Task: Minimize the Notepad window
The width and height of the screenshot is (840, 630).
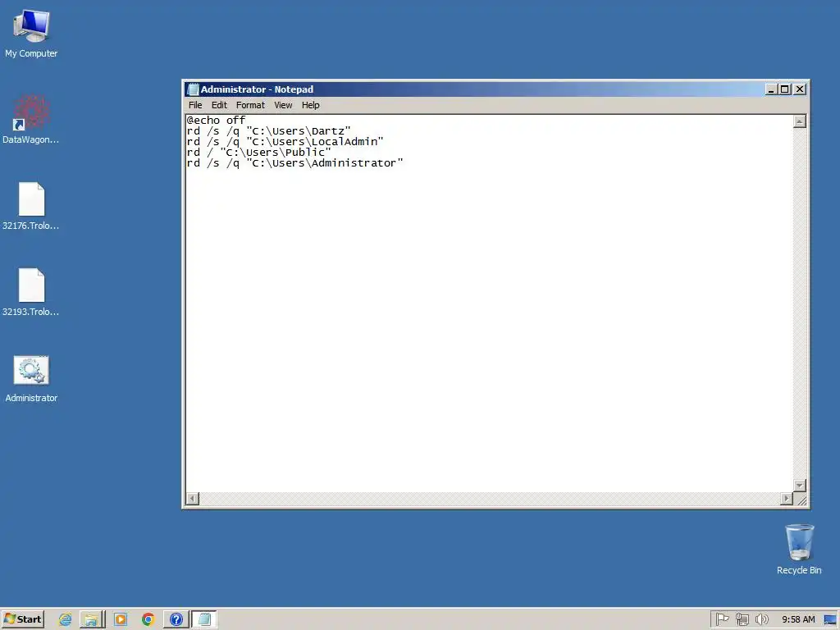Action: click(x=771, y=89)
